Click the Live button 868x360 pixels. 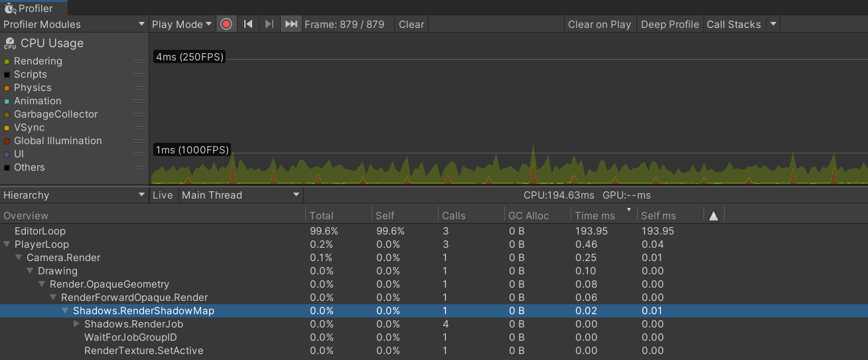pyautogui.click(x=163, y=195)
